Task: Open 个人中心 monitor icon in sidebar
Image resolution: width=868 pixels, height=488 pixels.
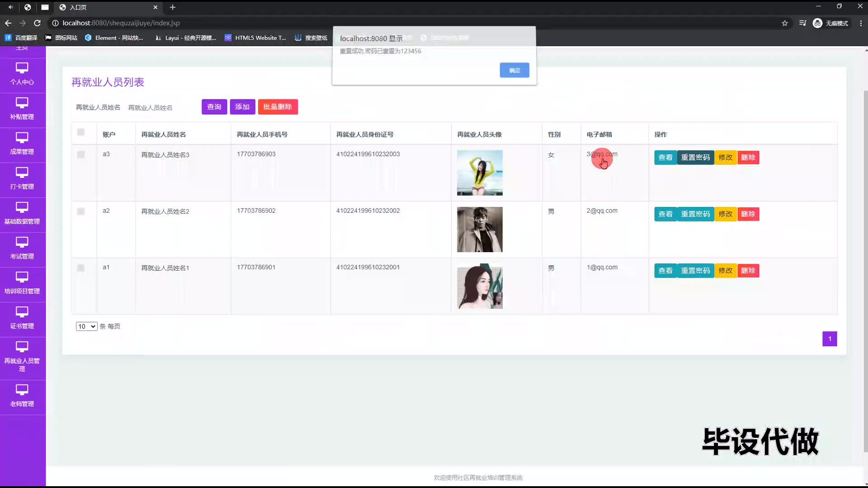Action: [22, 68]
